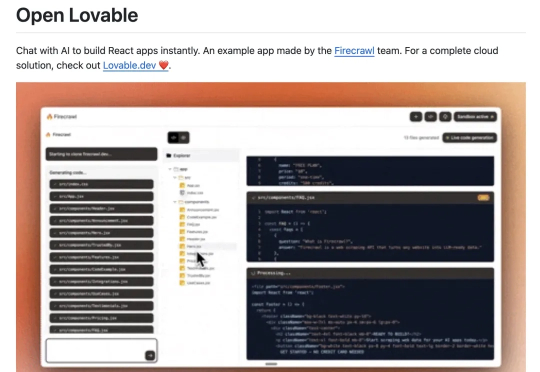Click the src/components/UseCases.jsx file chip
This screenshot has width=540, height=372.
[x=102, y=294]
